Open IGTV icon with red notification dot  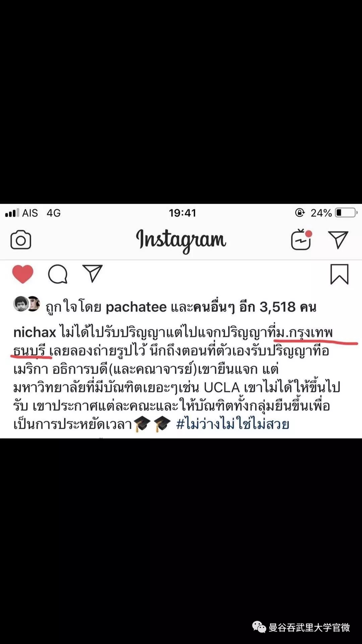coord(301,239)
